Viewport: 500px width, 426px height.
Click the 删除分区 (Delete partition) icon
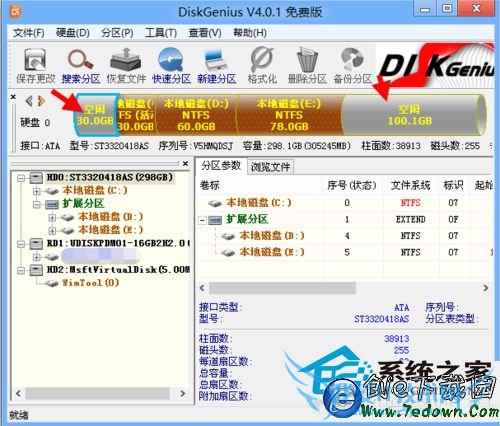tap(307, 66)
